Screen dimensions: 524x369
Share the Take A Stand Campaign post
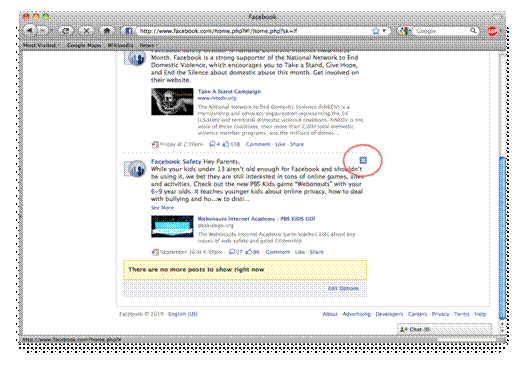click(x=297, y=144)
